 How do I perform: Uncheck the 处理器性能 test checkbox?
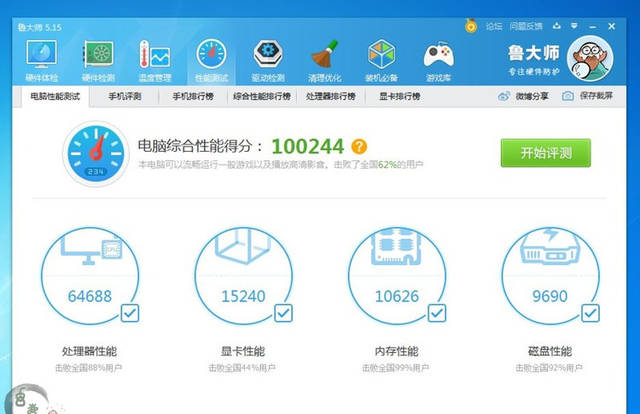(130, 313)
